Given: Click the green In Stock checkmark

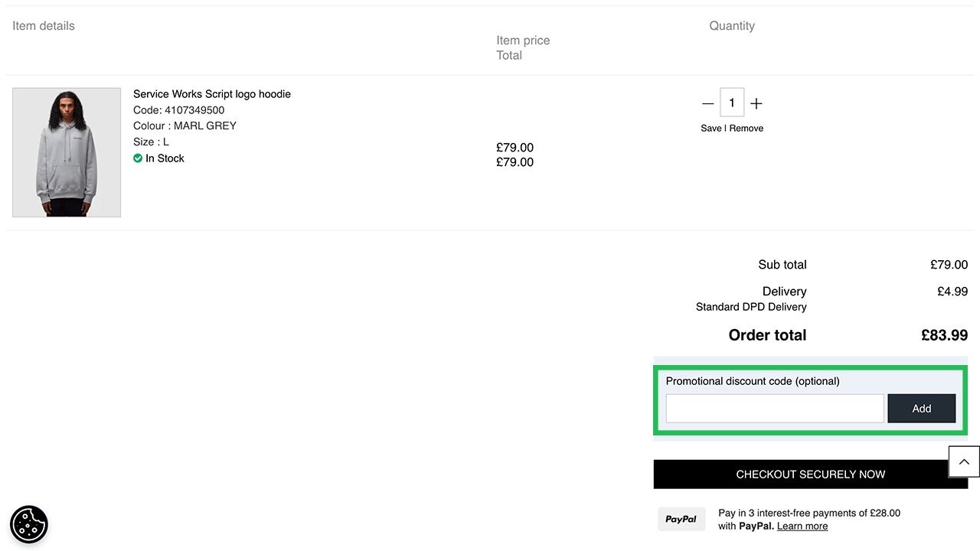Looking at the screenshot, I should click(138, 158).
